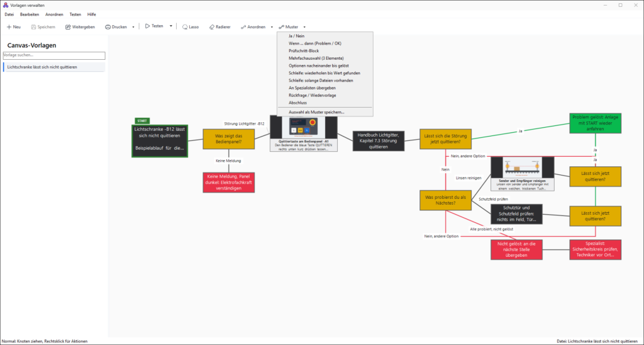Select the START node Lichtschranke -B12
644x345 pixels.
click(x=160, y=141)
